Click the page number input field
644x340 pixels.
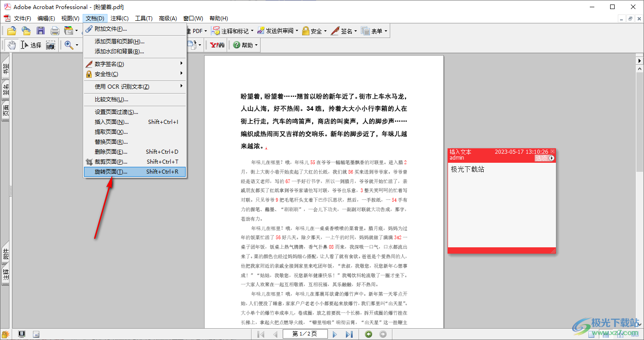tap(304, 334)
